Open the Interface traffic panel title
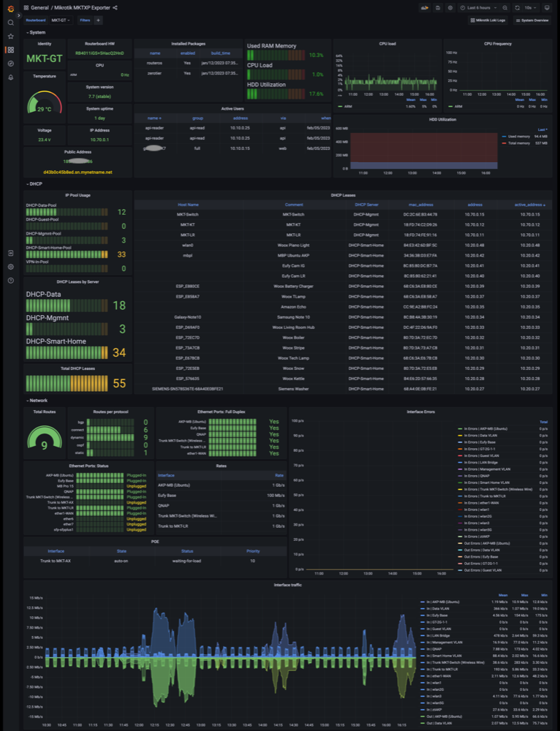 click(288, 585)
